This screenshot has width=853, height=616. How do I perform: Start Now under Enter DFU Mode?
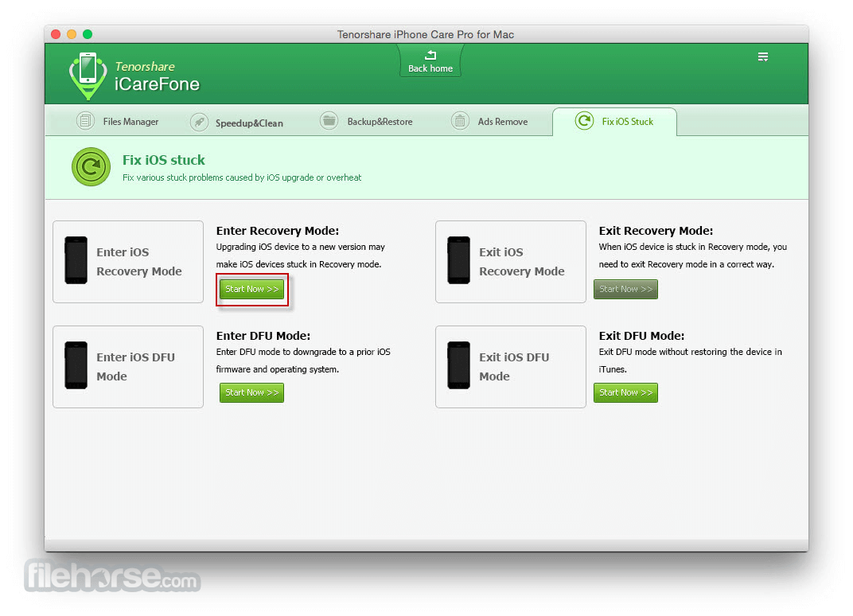(252, 392)
